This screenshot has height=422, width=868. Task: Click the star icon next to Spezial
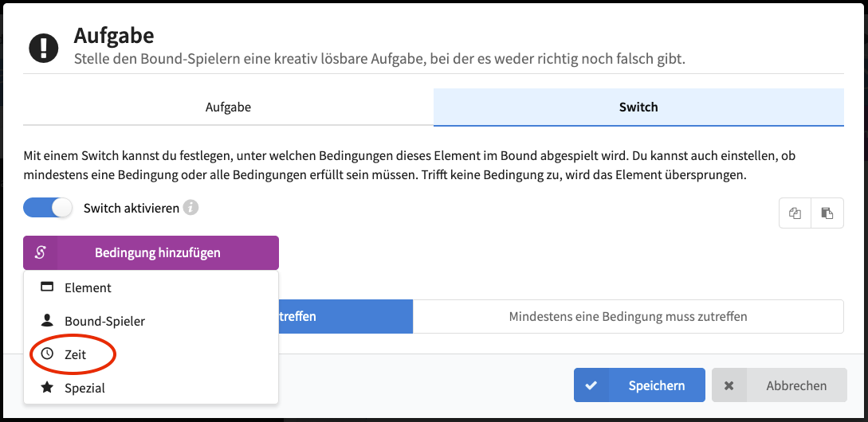click(48, 388)
